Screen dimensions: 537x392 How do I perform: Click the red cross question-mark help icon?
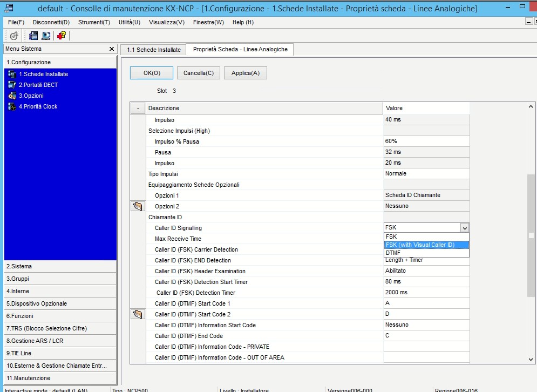coord(62,36)
